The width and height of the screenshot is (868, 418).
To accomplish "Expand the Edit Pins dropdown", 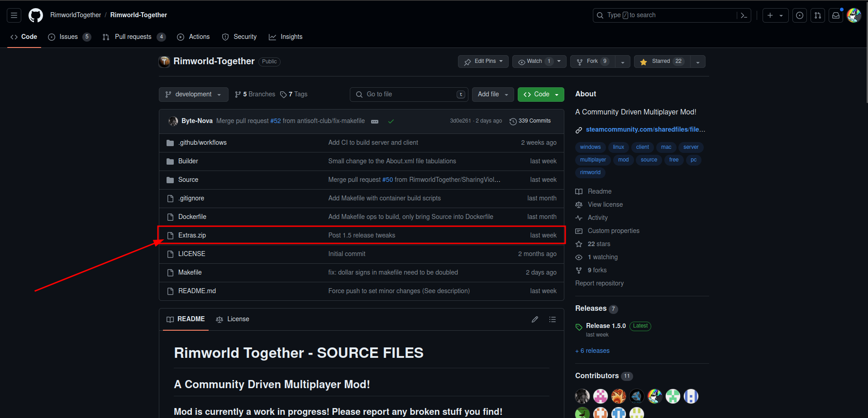I will [483, 62].
